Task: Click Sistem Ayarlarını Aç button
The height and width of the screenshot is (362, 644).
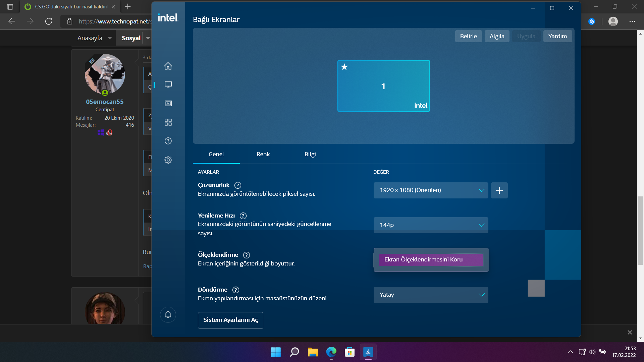Action: pyautogui.click(x=230, y=320)
